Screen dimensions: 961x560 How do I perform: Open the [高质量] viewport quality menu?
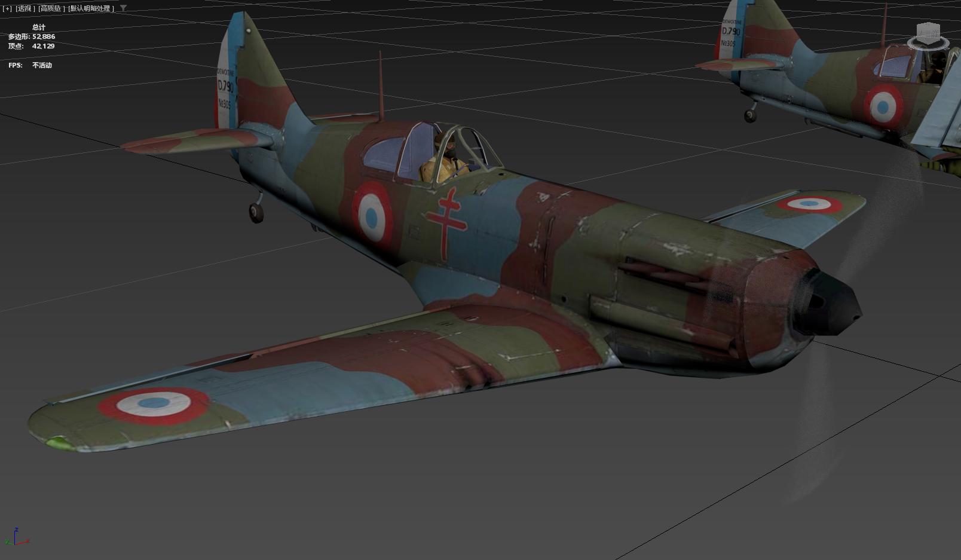click(50, 9)
